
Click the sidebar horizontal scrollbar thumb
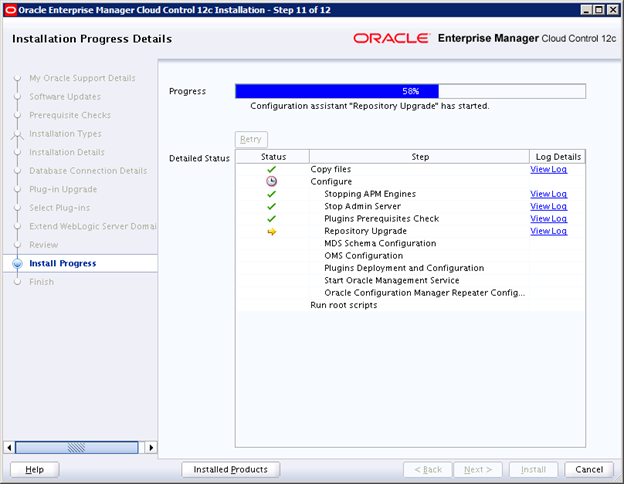pyautogui.click(x=76, y=447)
